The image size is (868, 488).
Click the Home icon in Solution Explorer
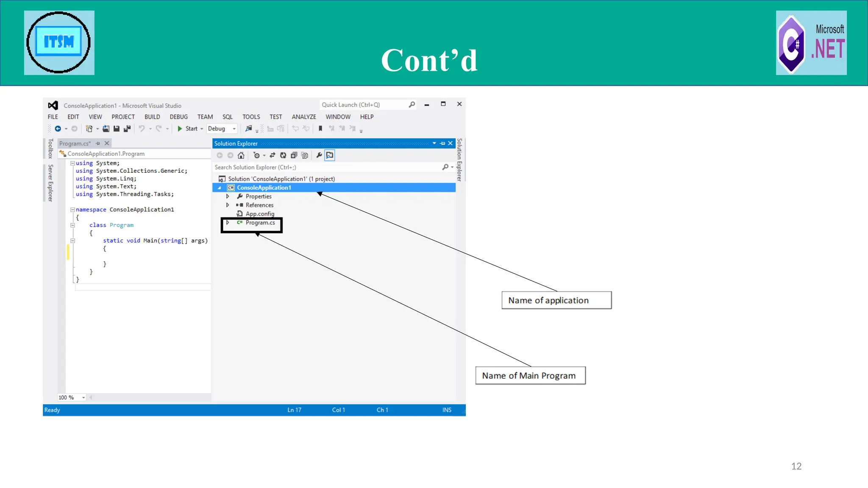tap(241, 155)
